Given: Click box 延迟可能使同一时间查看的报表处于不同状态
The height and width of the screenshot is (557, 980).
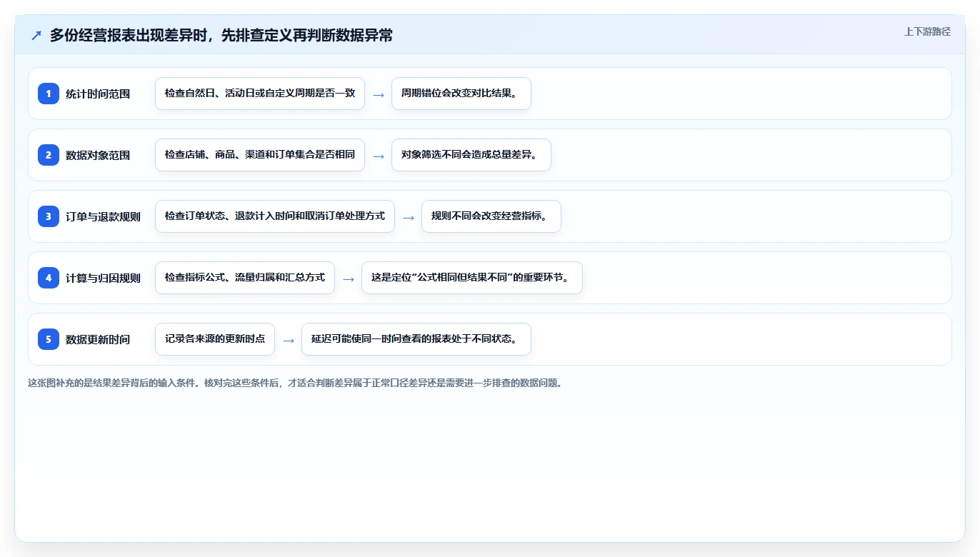Looking at the screenshot, I should (416, 339).
